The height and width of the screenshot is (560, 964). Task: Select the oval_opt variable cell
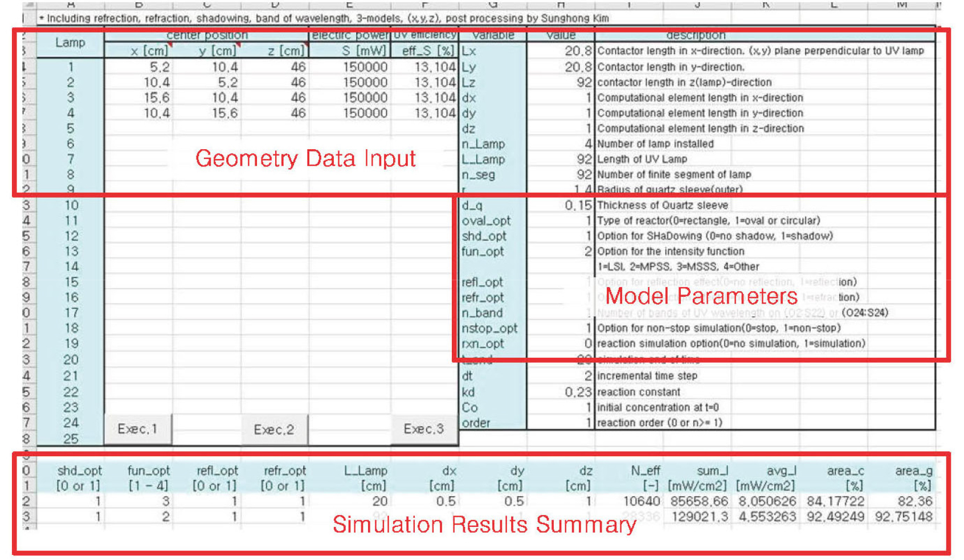[493, 220]
